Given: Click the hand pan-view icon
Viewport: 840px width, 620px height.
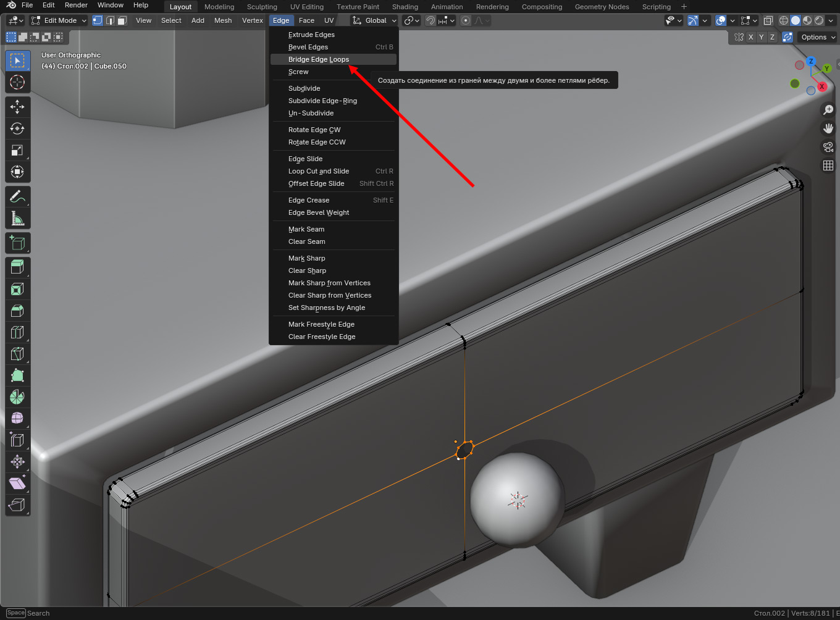Looking at the screenshot, I should coord(828,128).
